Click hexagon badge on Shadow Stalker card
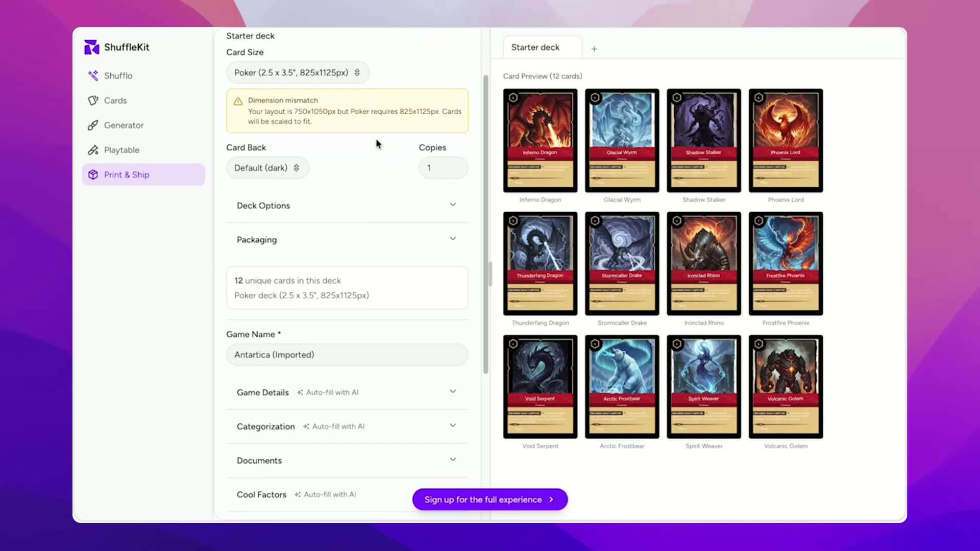 coord(677,97)
